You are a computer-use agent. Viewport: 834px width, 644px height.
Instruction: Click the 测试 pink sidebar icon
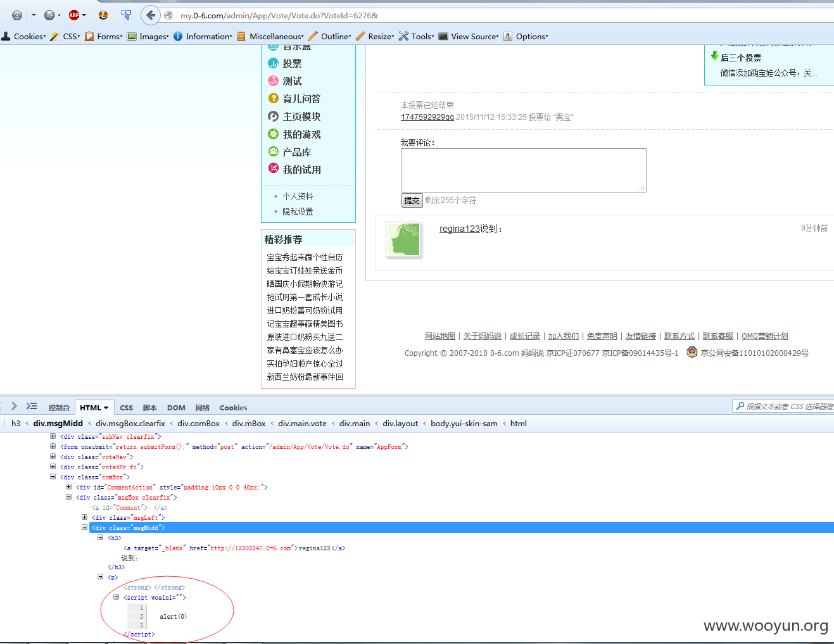coord(274,81)
